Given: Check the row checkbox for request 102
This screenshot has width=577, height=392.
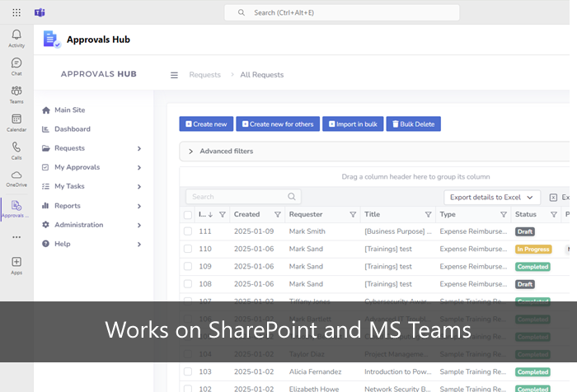Looking at the screenshot, I should point(188,389).
